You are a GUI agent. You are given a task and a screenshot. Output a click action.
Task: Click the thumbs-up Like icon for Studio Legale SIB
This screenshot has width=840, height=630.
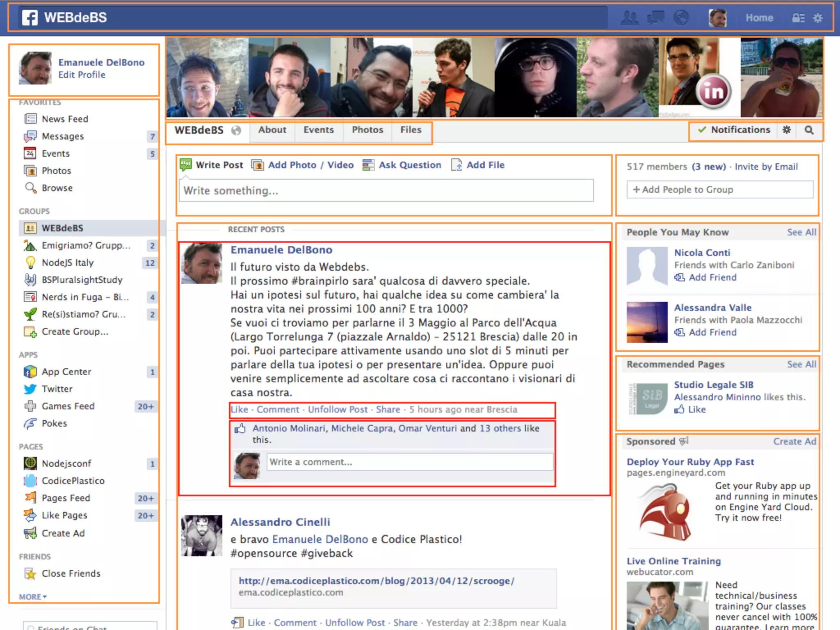(x=680, y=409)
